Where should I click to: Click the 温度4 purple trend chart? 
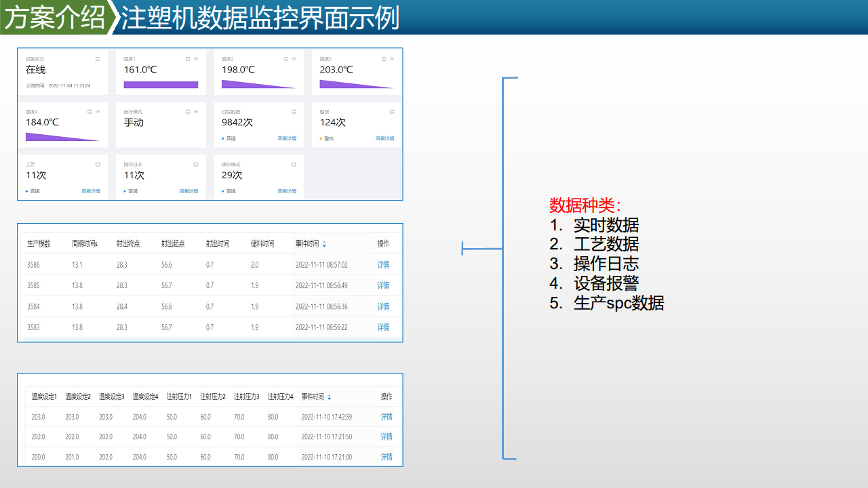point(62,137)
